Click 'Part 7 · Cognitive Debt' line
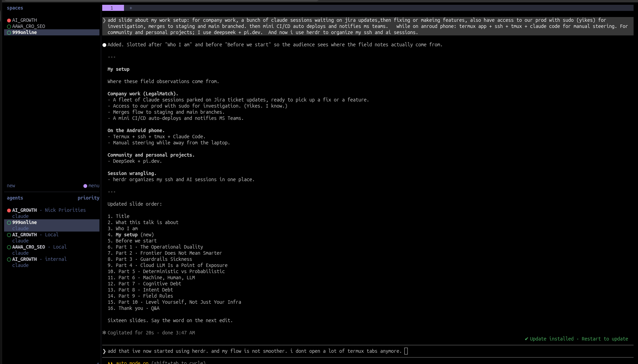The image size is (638, 364). point(150,284)
